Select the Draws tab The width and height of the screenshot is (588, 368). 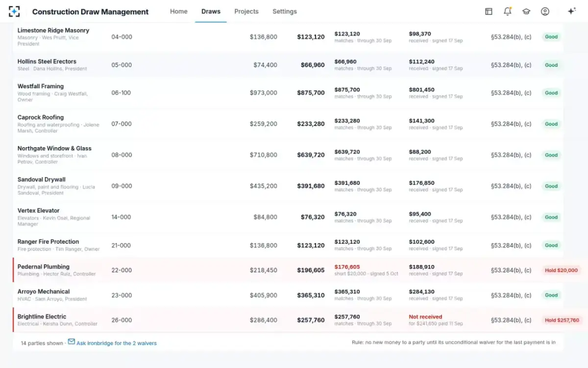click(x=211, y=11)
